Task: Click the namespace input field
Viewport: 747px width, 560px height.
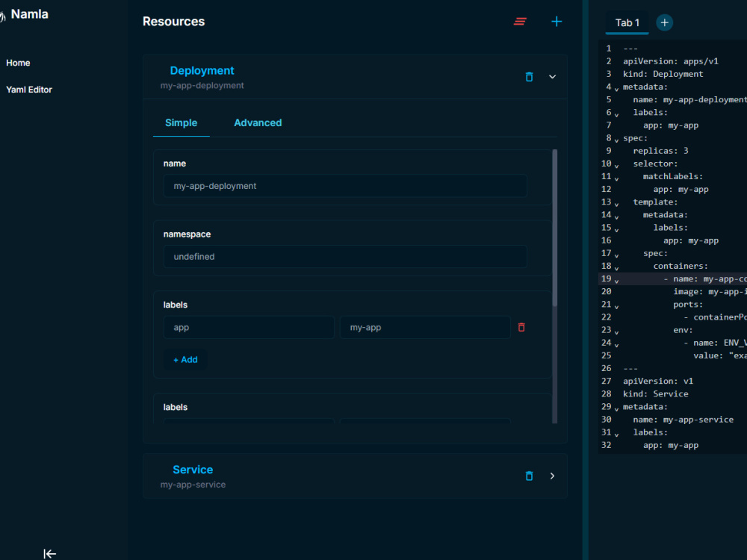Action: 345,257
